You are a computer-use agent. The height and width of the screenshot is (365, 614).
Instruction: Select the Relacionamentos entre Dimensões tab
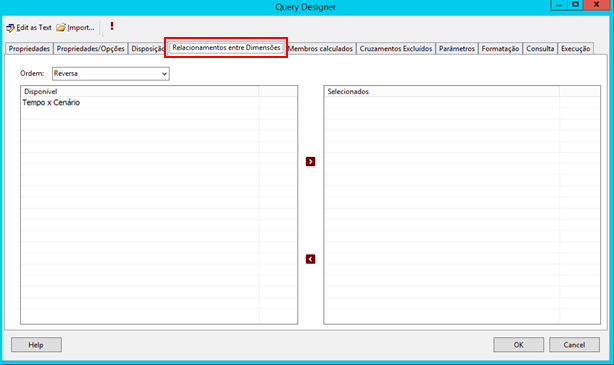[226, 48]
